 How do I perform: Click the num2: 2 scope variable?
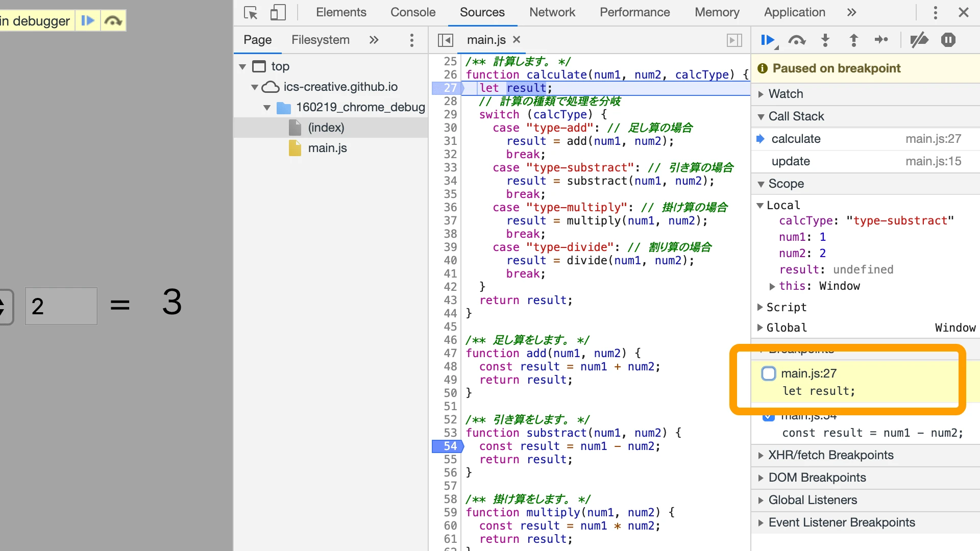click(x=802, y=254)
